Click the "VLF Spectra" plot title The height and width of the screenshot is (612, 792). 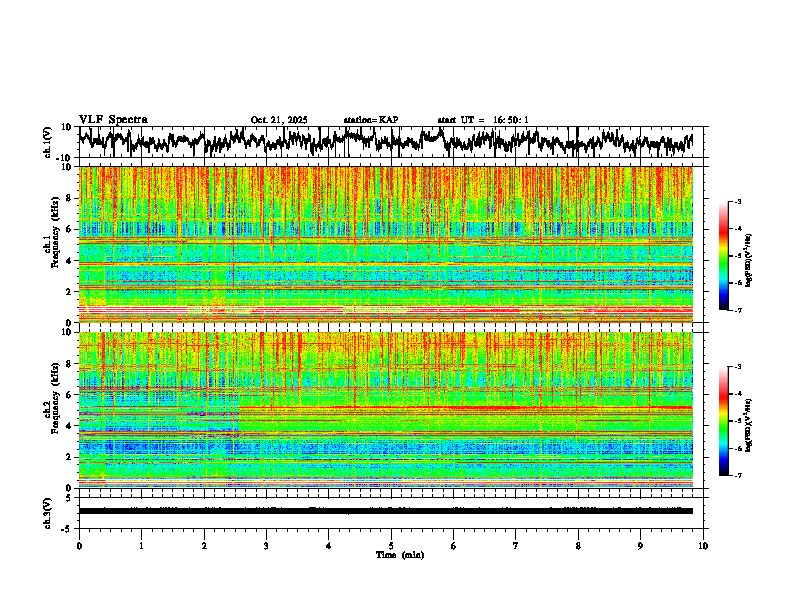point(113,120)
